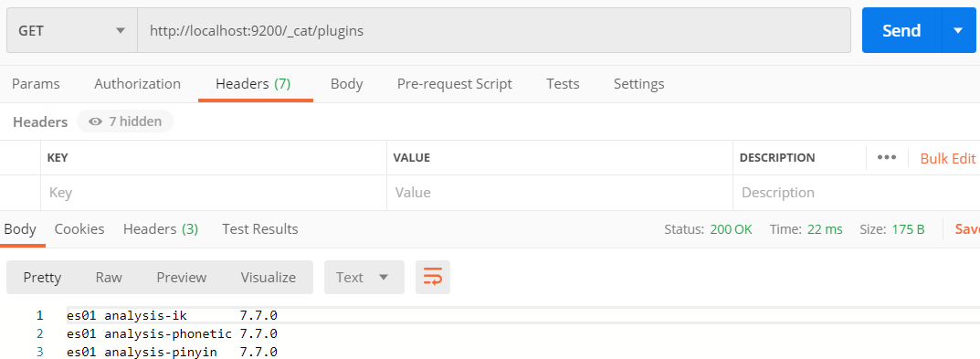Select the request Headers (7) tab
Screen dimensions: 980x359
pyautogui.click(x=253, y=84)
